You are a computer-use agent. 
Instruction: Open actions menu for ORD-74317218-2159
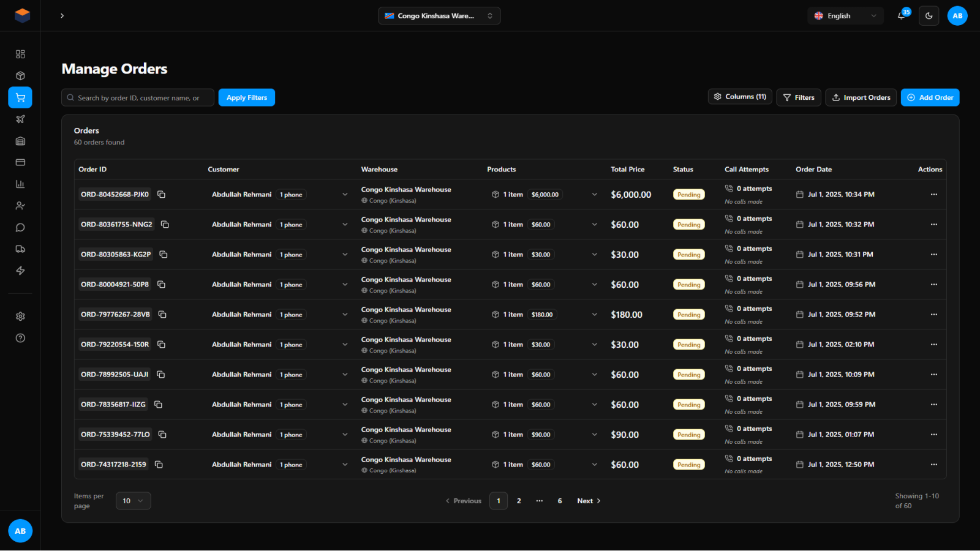pyautogui.click(x=934, y=464)
